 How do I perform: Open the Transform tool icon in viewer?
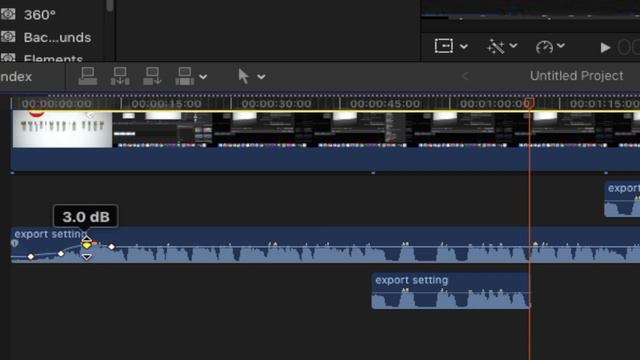444,46
